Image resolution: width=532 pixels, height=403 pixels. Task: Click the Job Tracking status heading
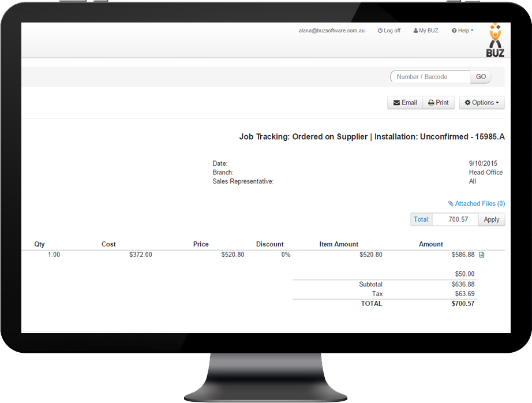pos(372,137)
